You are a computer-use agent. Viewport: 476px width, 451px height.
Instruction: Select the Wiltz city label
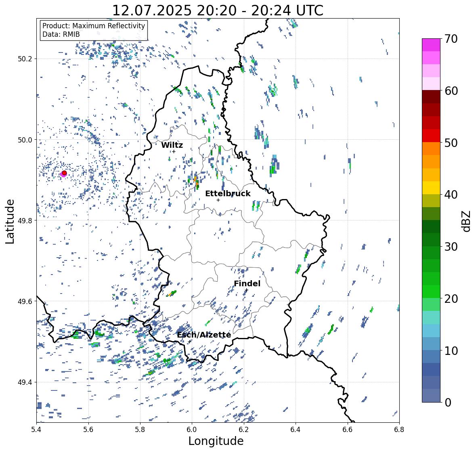172,145
